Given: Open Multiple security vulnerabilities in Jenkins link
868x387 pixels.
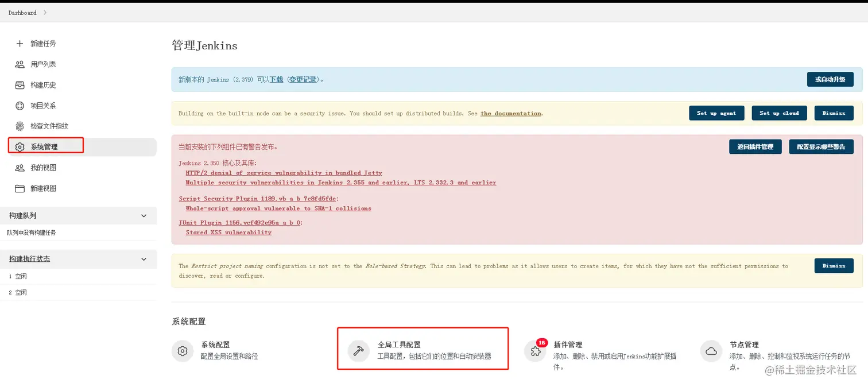Looking at the screenshot, I should [x=340, y=183].
